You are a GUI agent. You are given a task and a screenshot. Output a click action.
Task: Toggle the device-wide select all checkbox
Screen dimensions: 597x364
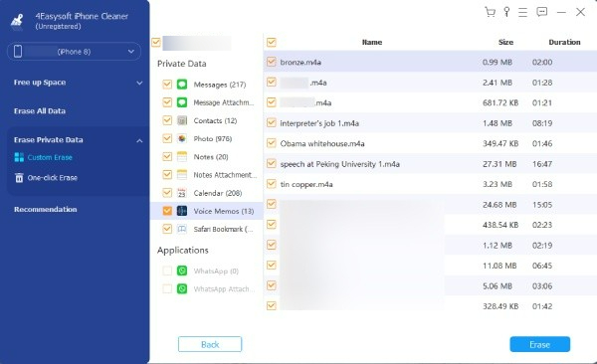pyautogui.click(x=156, y=42)
